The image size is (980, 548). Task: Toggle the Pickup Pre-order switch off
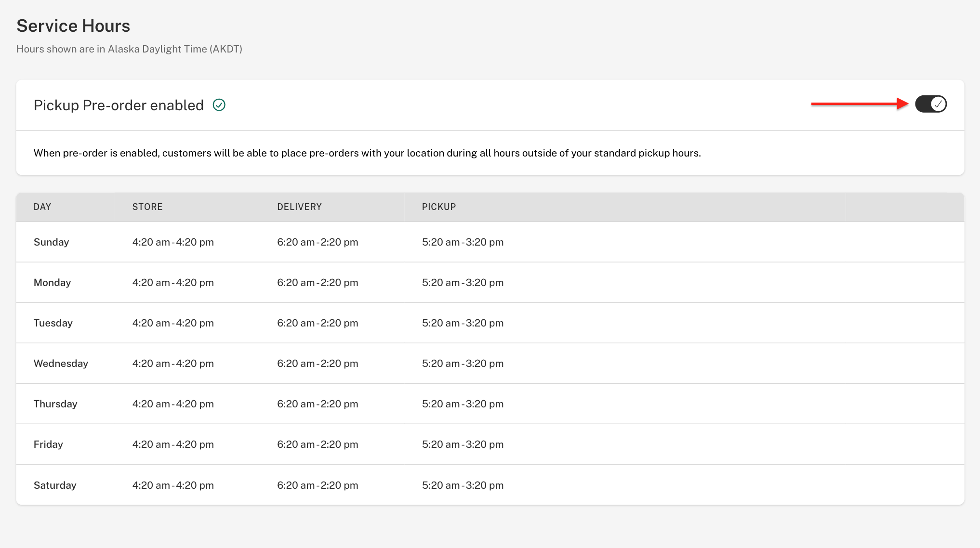931,104
